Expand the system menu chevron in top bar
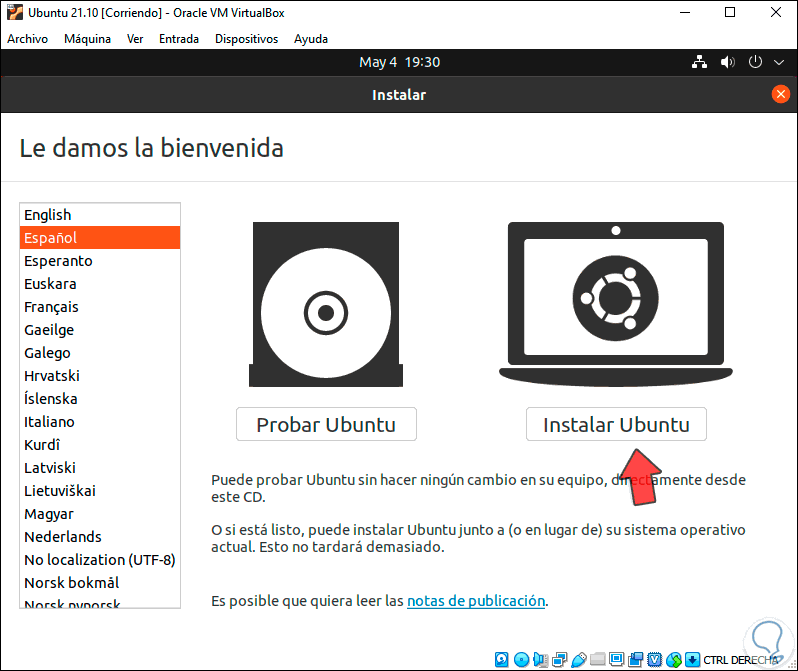The width and height of the screenshot is (798, 671). point(779,63)
